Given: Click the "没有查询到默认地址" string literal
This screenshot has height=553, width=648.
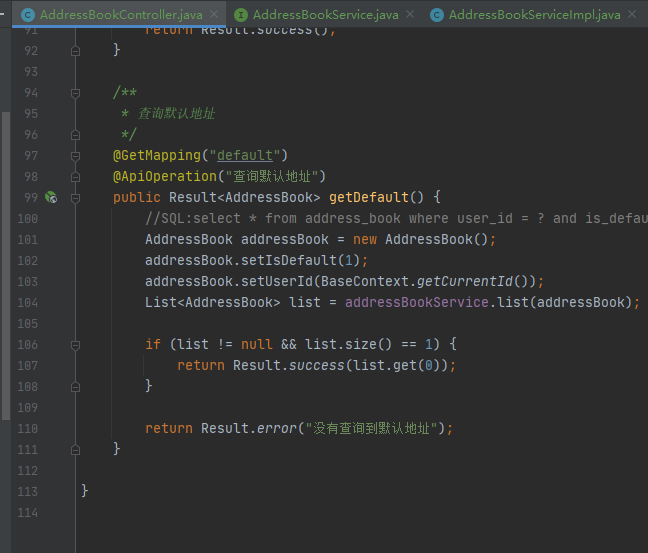Looking at the screenshot, I should click(x=372, y=428).
